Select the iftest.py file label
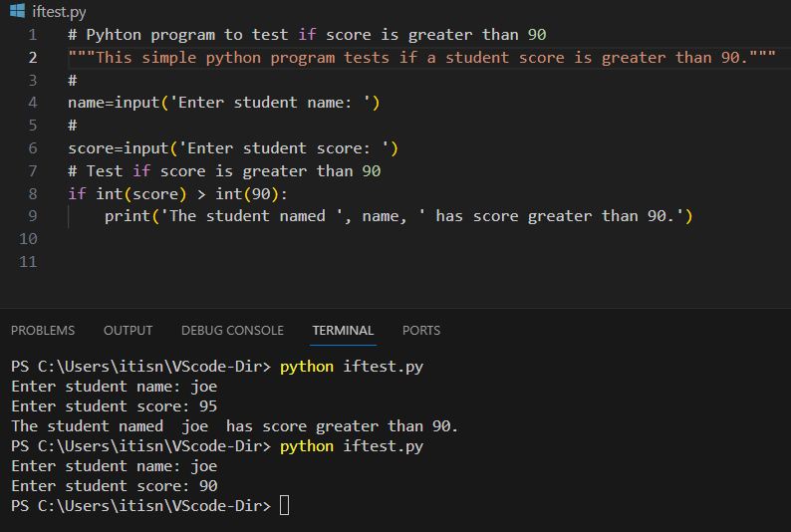Viewport: 791px width, 532px height. [59, 12]
